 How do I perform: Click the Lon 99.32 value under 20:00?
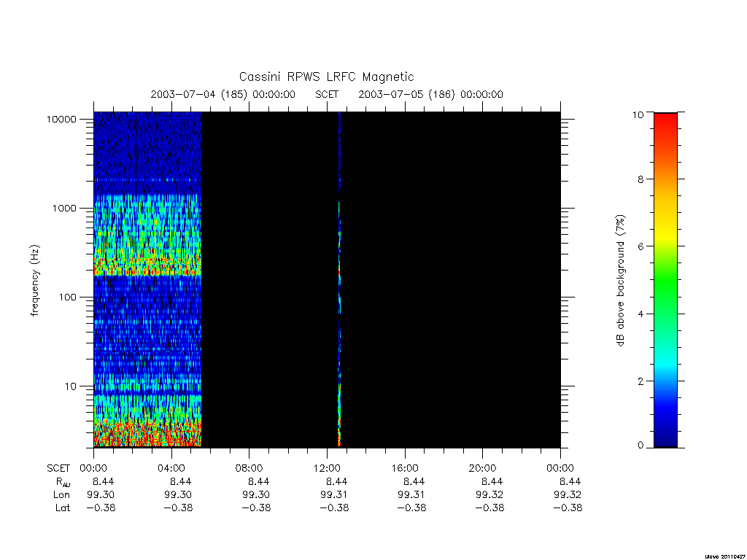[489, 495]
